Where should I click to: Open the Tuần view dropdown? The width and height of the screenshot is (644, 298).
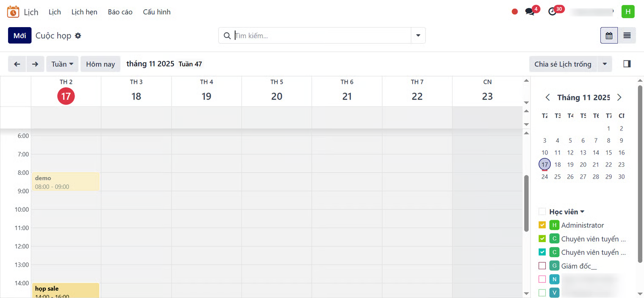62,64
